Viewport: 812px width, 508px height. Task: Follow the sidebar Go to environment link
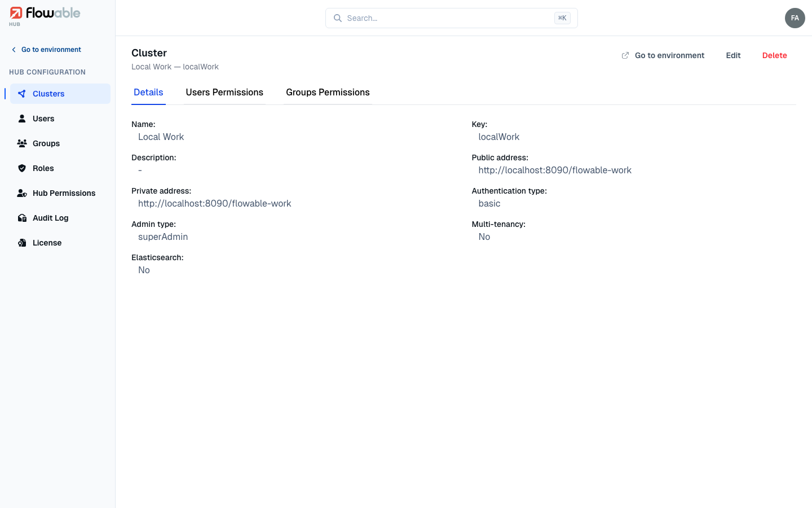46,50
